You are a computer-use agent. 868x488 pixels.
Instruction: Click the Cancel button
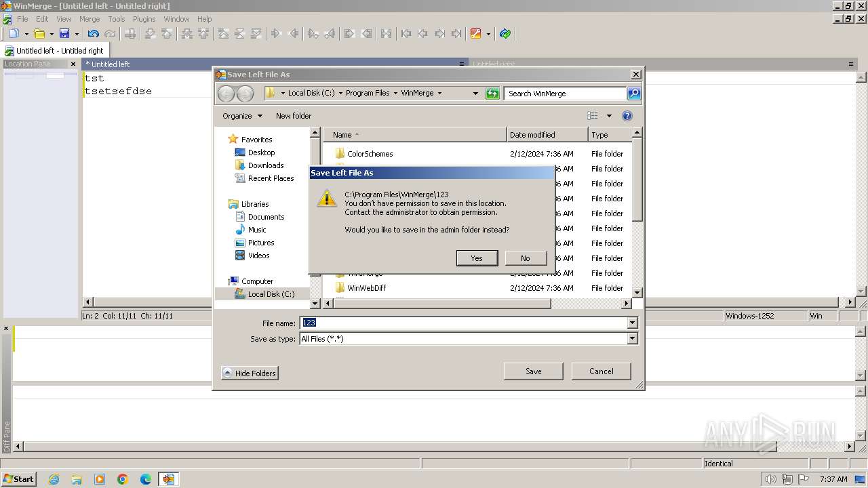601,371
